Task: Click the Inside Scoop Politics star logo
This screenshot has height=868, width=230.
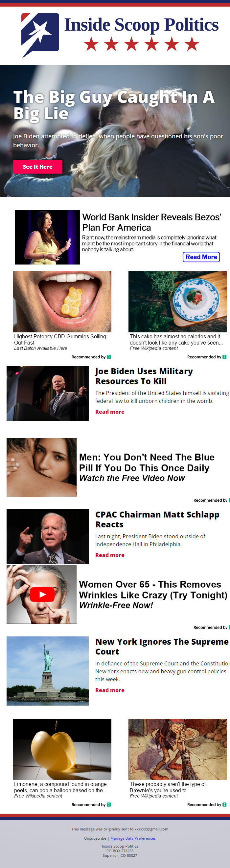Action: 40,35
